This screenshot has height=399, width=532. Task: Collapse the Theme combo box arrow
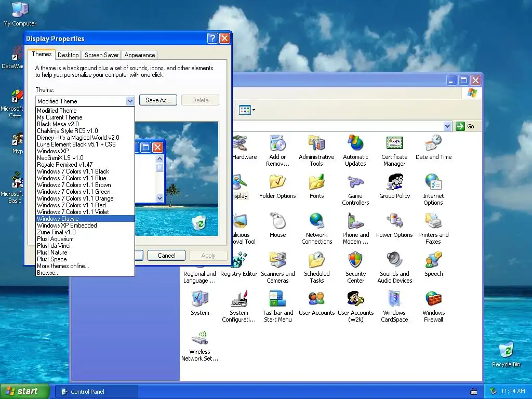click(x=130, y=101)
